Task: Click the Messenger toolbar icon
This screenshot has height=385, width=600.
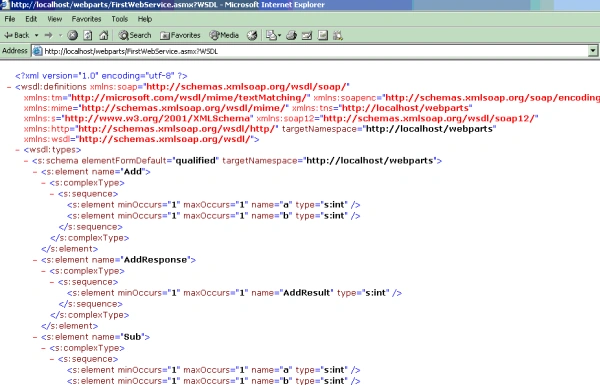Action: 338,36
